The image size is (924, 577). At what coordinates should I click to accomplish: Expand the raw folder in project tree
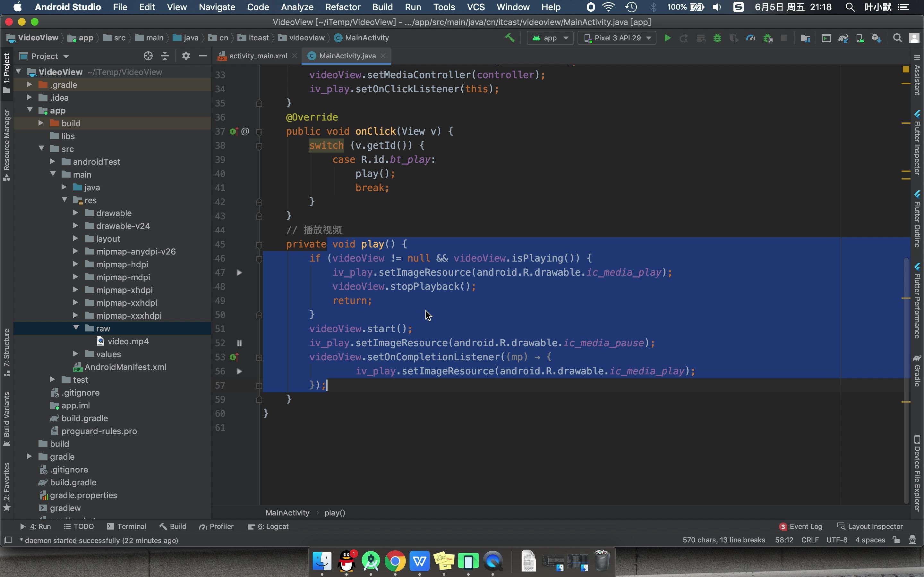pos(75,328)
